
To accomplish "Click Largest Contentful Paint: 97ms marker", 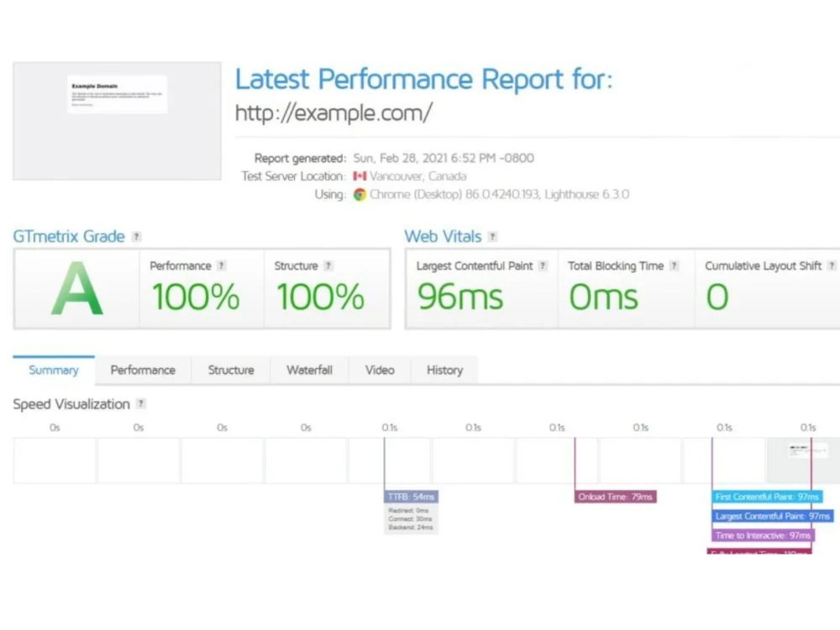I will click(x=773, y=516).
